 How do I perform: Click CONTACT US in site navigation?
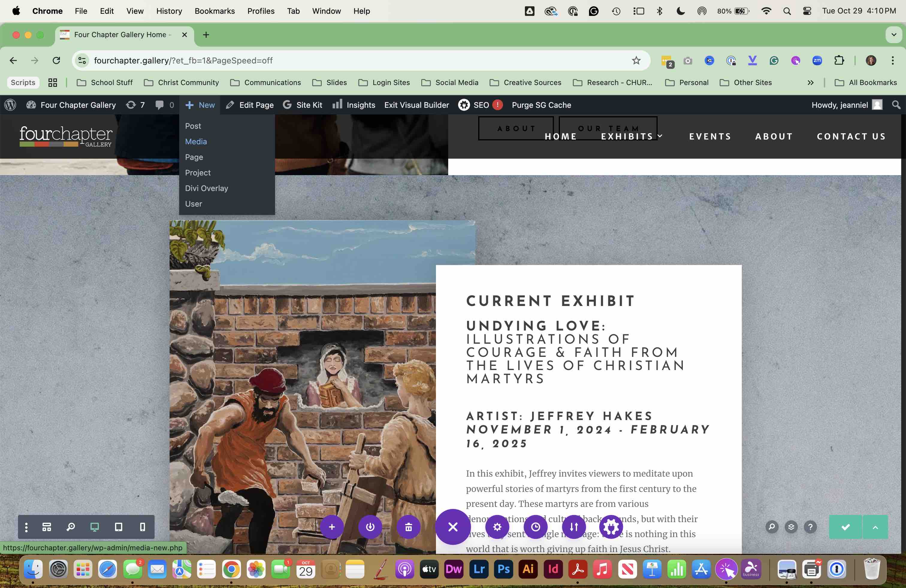(x=851, y=137)
